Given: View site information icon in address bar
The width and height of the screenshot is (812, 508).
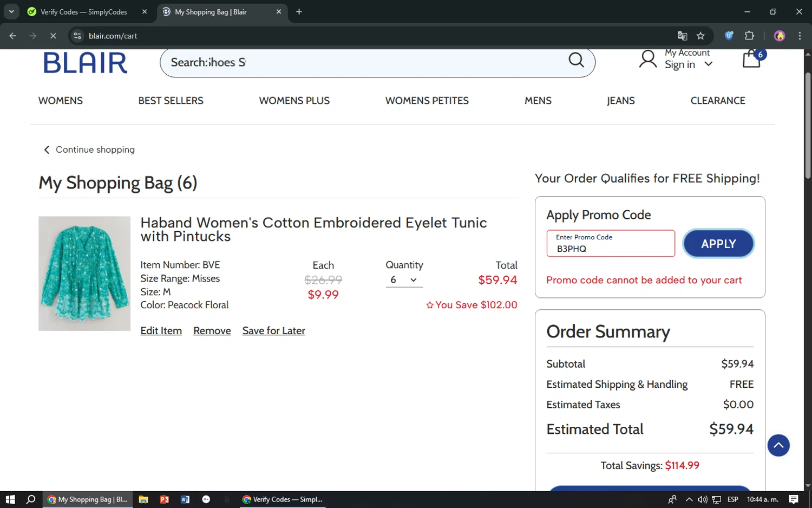Looking at the screenshot, I should [78, 36].
